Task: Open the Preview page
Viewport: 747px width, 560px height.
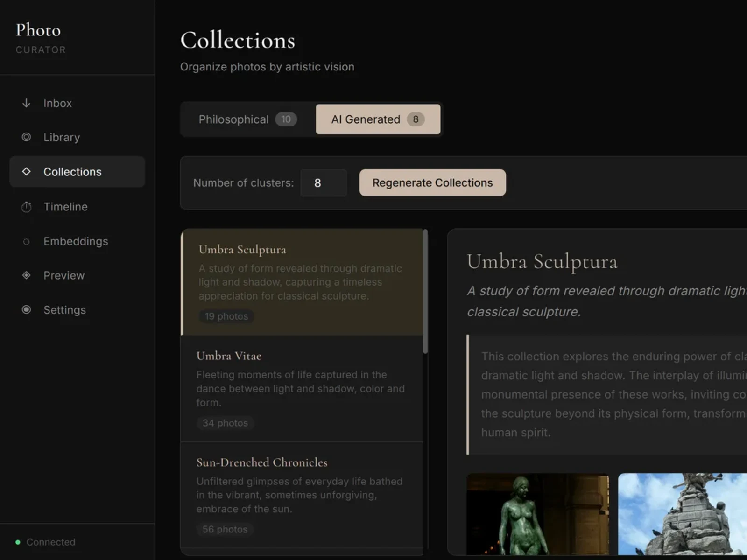Action: point(77,275)
